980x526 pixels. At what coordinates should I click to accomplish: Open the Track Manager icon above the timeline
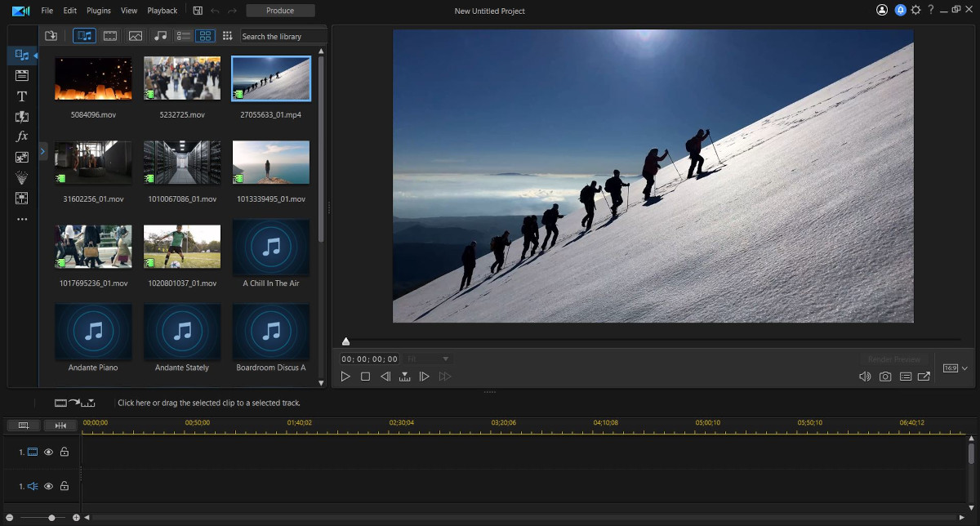pyautogui.click(x=23, y=425)
